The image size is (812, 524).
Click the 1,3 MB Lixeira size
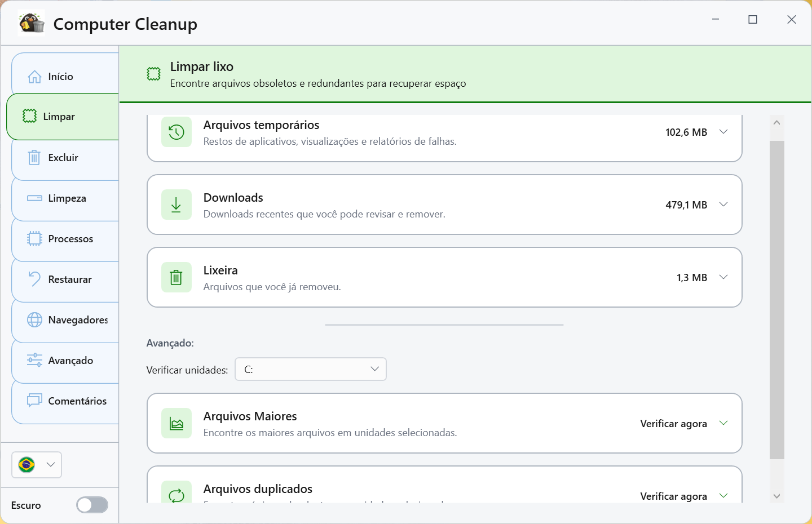tap(692, 278)
